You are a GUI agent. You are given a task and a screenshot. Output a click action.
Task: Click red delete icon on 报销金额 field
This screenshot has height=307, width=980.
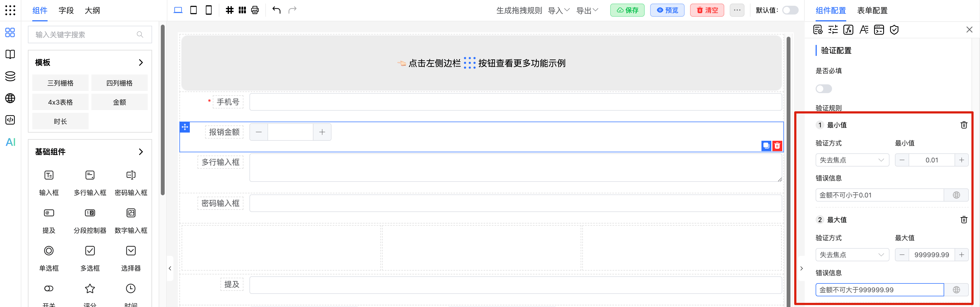[x=777, y=146]
